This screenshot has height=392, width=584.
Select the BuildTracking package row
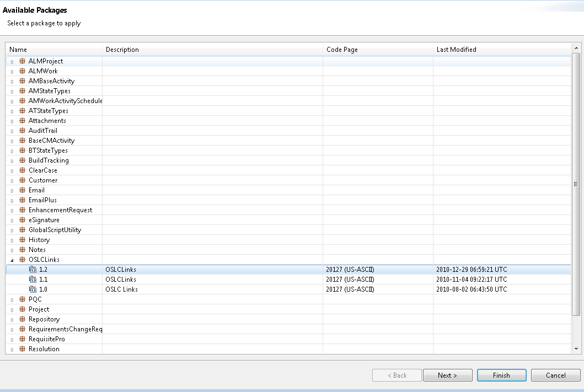[x=49, y=160]
